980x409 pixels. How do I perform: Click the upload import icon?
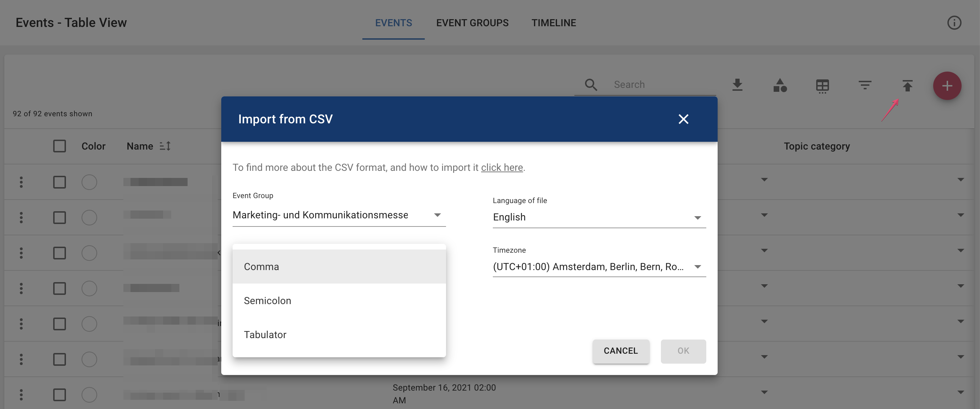pyautogui.click(x=907, y=85)
